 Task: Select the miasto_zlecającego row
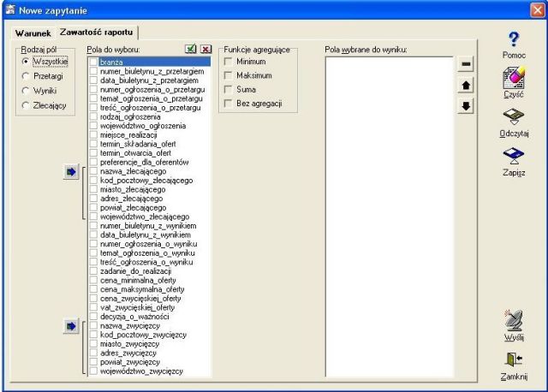pos(150,189)
